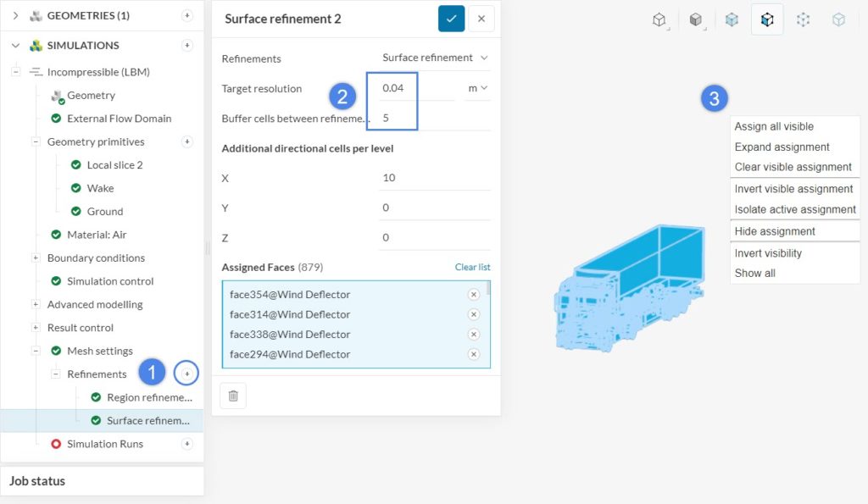Image resolution: width=868 pixels, height=504 pixels.
Task: Click the plus icon beside Refinements
Action: [x=186, y=373]
